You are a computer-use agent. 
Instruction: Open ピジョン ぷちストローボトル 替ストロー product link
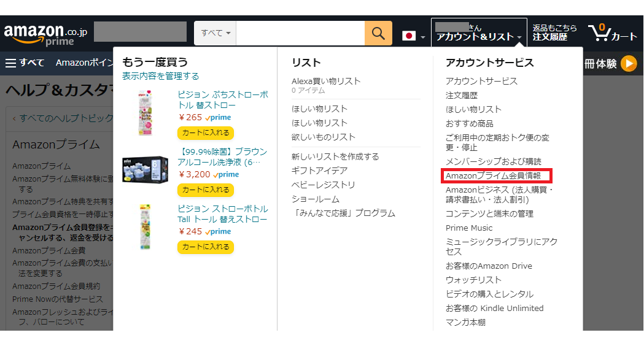223,100
